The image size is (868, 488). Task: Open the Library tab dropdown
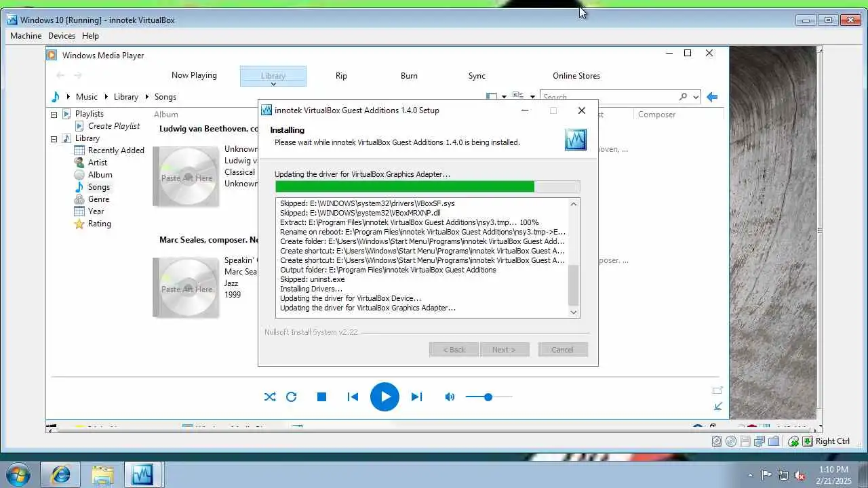pyautogui.click(x=273, y=76)
